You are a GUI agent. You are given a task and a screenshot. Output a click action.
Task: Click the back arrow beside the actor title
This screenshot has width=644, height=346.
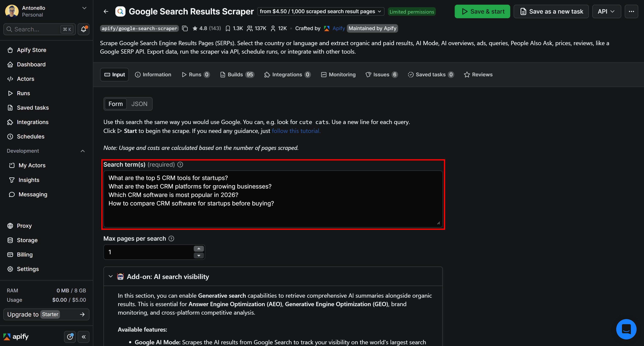point(106,11)
